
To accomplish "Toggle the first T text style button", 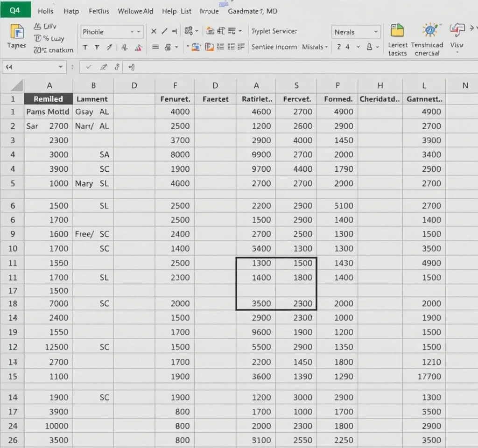I will pos(85,47).
